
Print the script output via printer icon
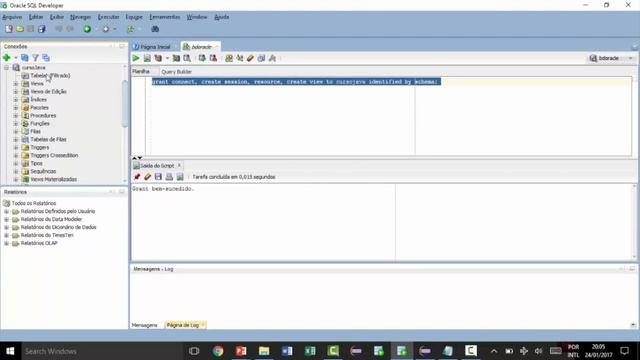(x=169, y=177)
